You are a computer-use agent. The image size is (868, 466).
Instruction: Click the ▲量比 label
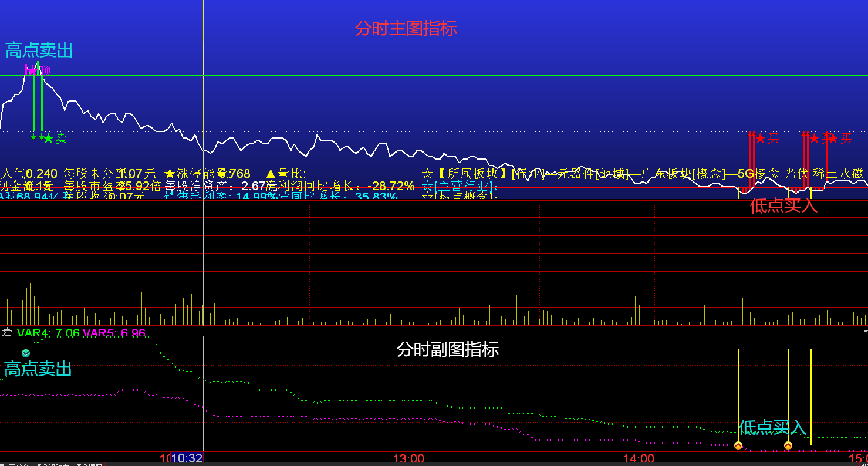coord(286,174)
